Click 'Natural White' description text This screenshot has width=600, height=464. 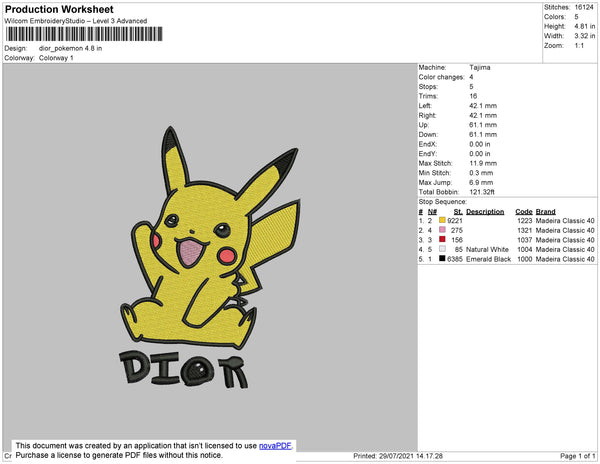[x=488, y=249]
